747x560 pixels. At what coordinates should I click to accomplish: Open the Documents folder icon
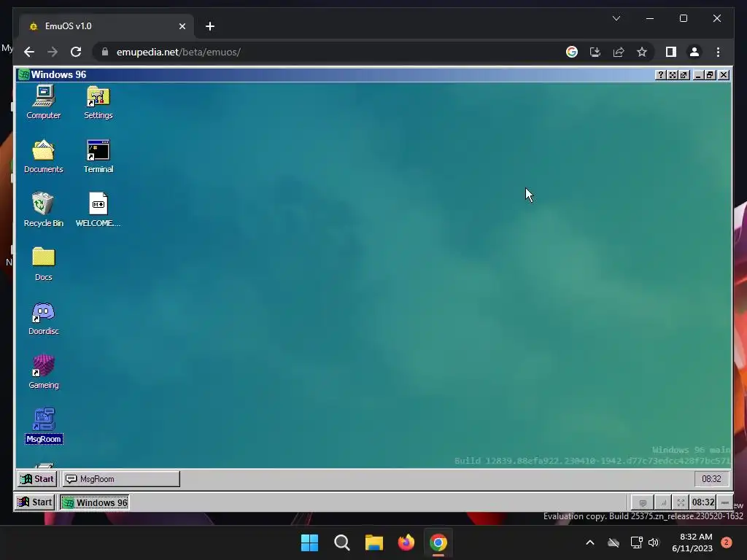pos(43,156)
